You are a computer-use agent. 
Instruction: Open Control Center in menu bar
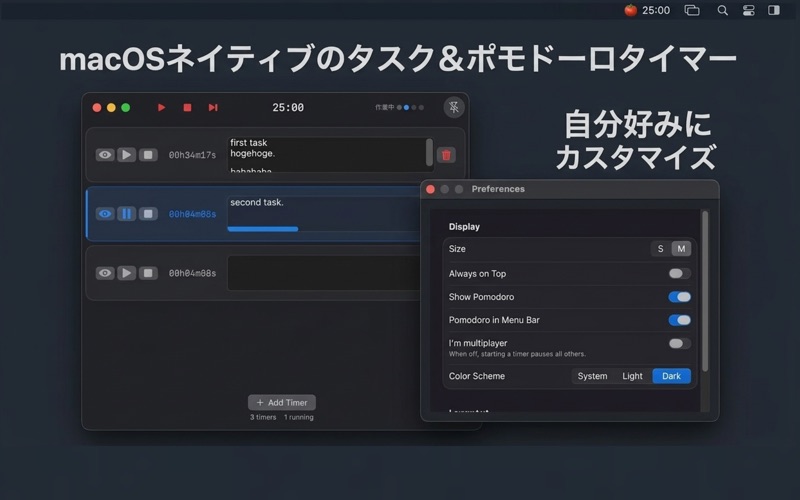(748, 10)
